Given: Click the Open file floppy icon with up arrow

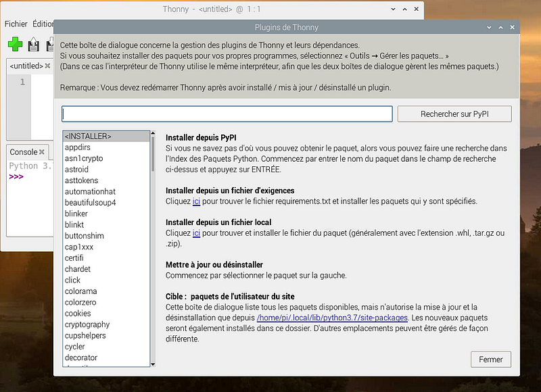Looking at the screenshot, I should [x=33, y=45].
